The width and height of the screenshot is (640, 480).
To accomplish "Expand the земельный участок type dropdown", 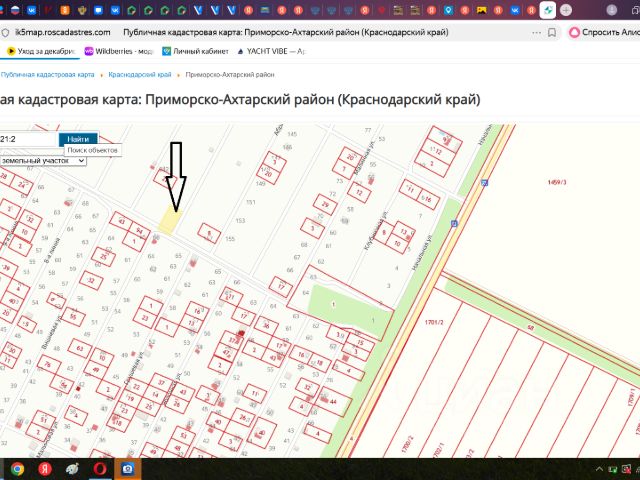I will (x=42, y=161).
